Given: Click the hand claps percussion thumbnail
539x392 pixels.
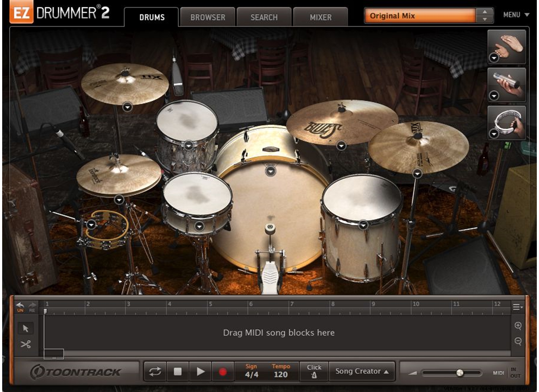Looking at the screenshot, I should 509,45.
